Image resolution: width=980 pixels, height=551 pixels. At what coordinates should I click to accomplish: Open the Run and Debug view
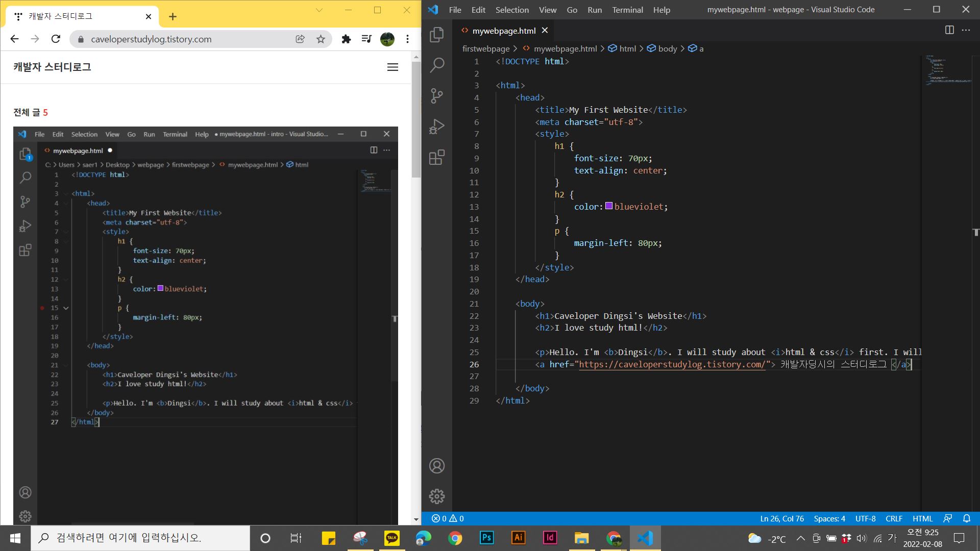[x=437, y=127]
